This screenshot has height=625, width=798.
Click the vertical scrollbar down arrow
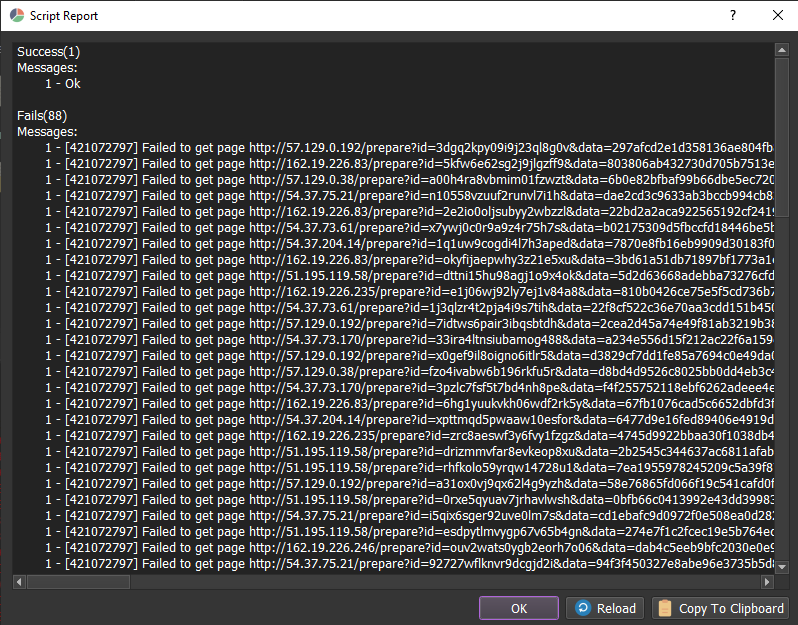[782, 567]
